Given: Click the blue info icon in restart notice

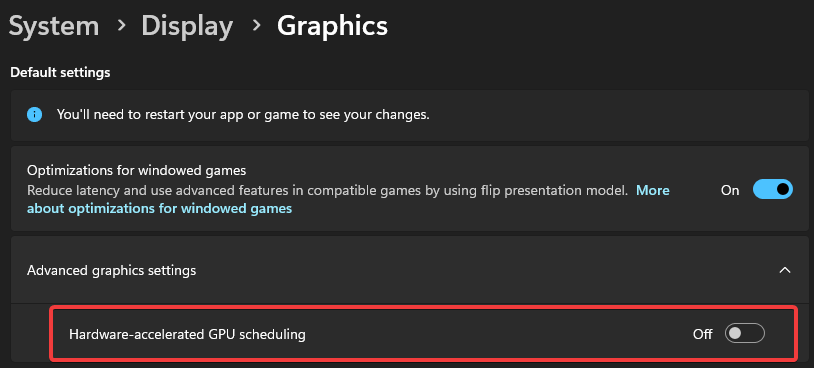Looking at the screenshot, I should 34,115.
